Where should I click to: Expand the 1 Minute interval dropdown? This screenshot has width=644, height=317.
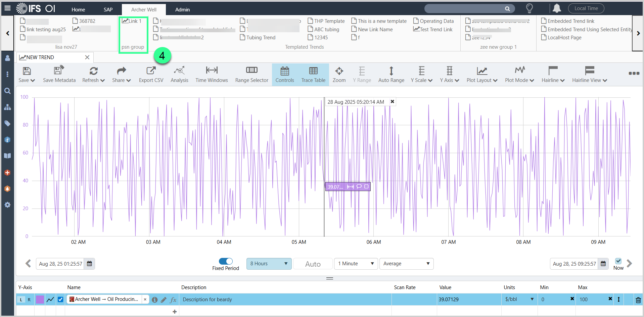coord(356,264)
